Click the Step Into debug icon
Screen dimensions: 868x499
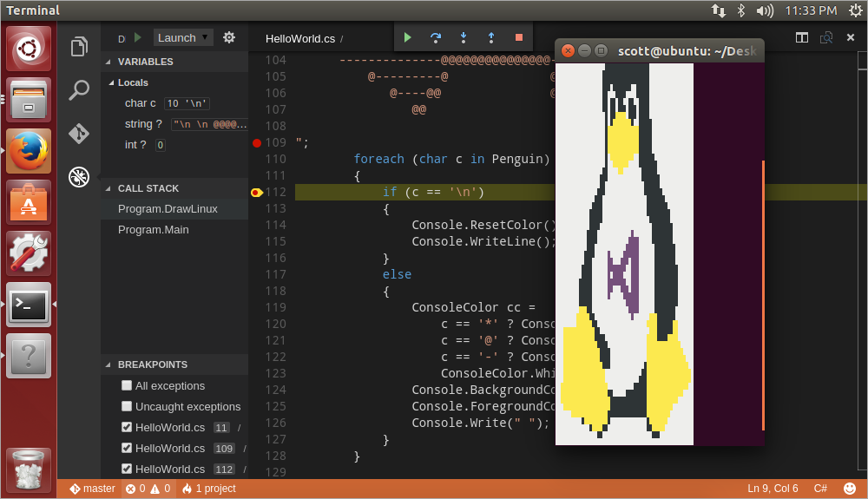464,37
